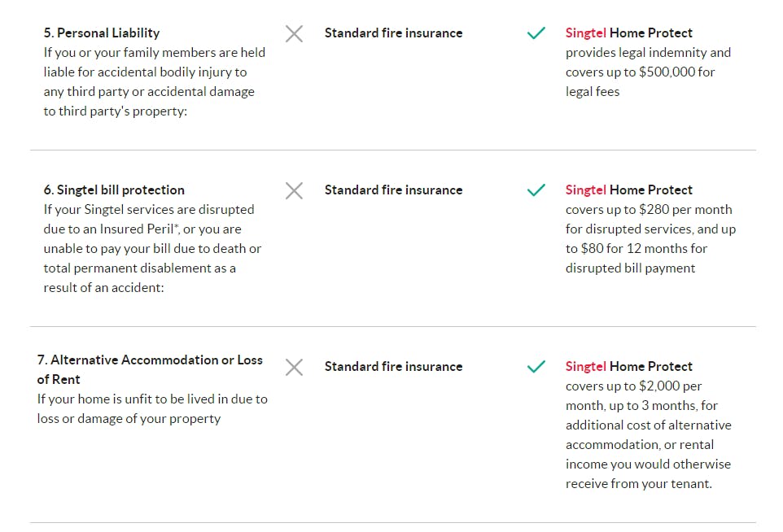
Task: Click the green checkmark in Alternative Accommodation row
Action: click(x=536, y=367)
